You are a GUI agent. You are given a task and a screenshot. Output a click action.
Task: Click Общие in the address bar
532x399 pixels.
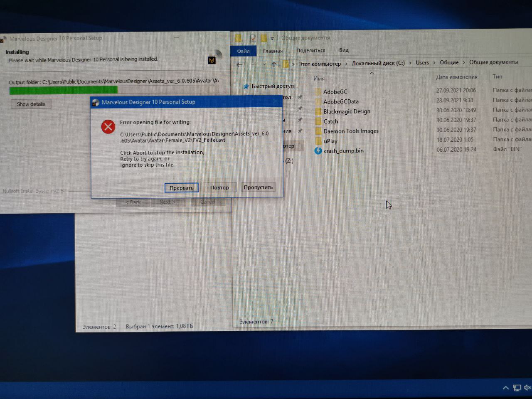click(449, 62)
